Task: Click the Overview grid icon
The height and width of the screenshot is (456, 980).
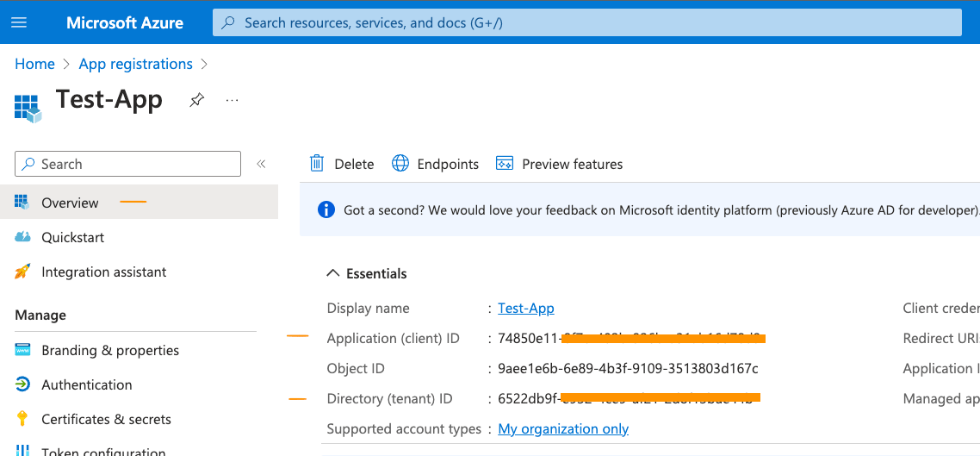Action: point(22,202)
